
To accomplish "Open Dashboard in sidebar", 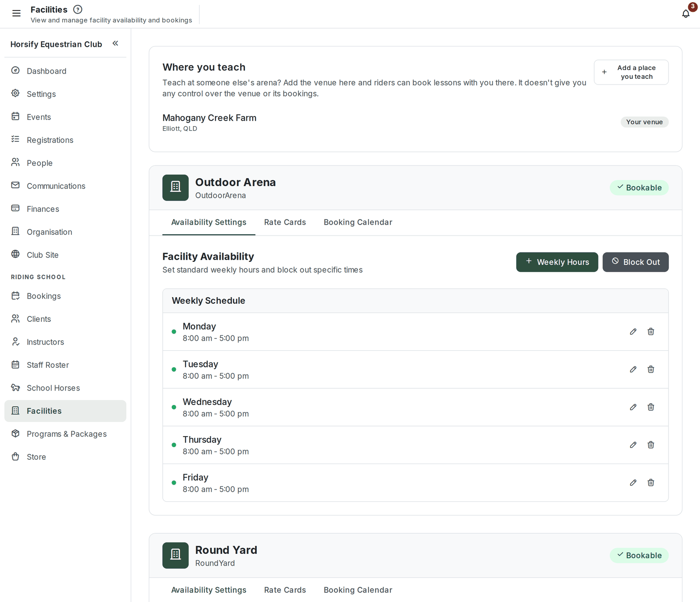I will click(65, 71).
